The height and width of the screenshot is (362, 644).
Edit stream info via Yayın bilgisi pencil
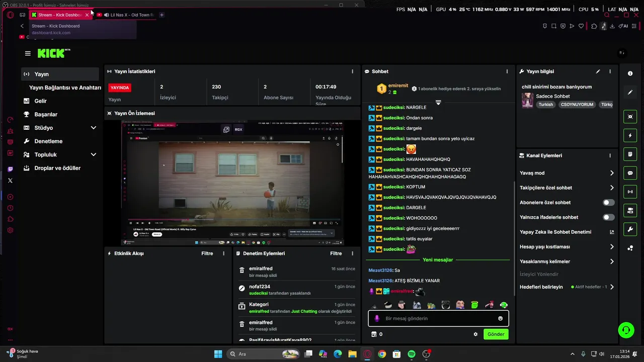point(598,71)
